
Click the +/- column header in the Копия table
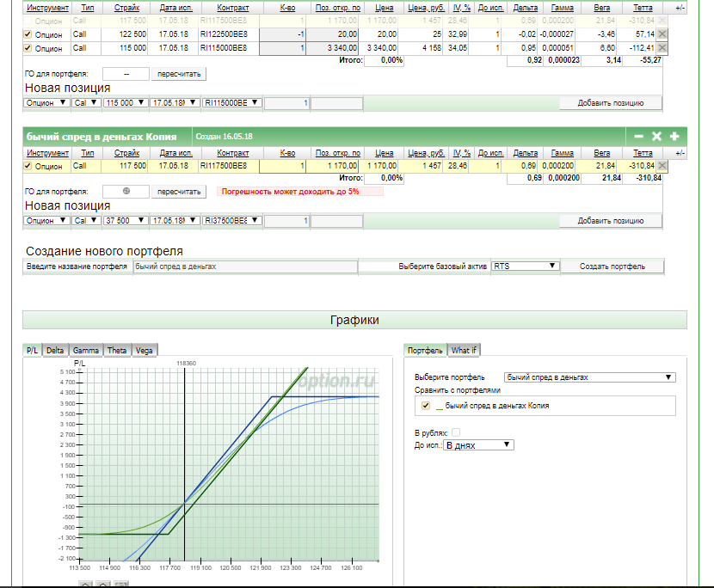pos(680,152)
